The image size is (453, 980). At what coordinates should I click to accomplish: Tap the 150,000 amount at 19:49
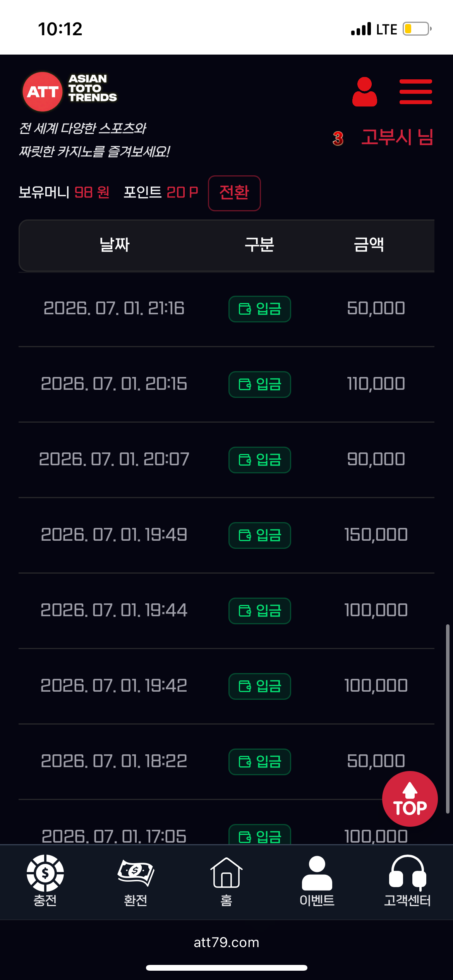point(376,535)
